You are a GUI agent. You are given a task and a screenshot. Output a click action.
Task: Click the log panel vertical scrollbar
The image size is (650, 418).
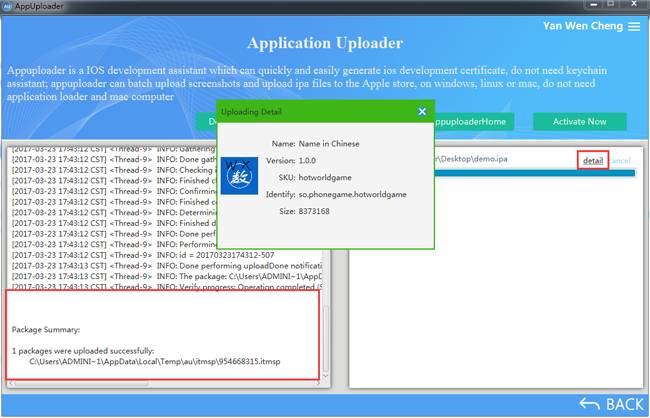[326, 339]
